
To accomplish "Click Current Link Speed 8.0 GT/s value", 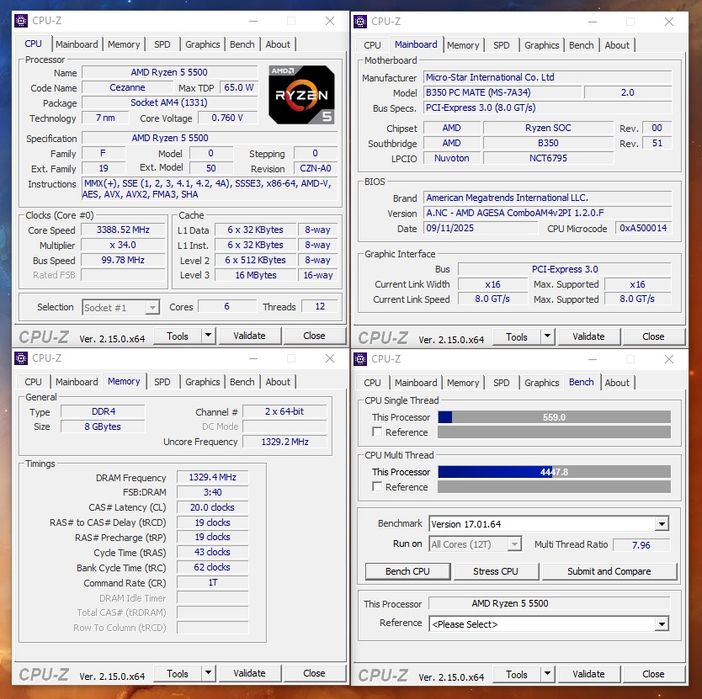I will [x=492, y=299].
